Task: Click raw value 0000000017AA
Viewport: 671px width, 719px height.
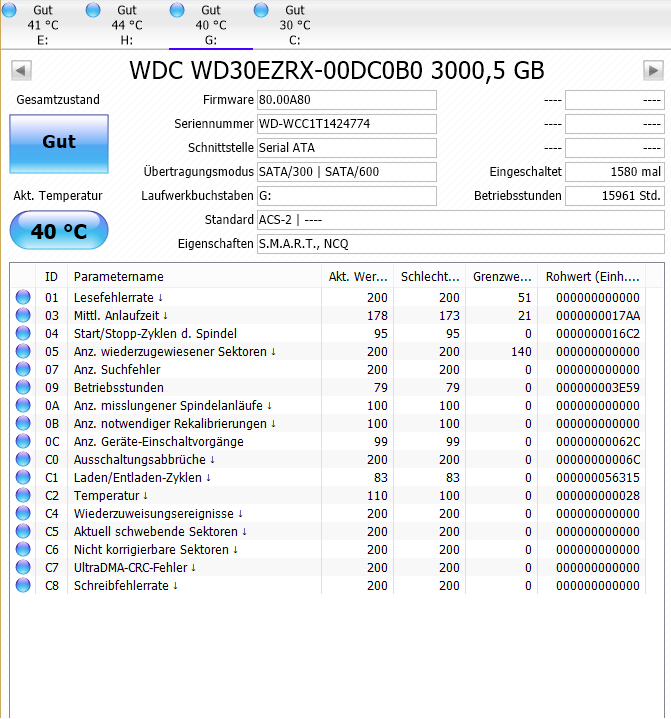Action: (x=598, y=315)
